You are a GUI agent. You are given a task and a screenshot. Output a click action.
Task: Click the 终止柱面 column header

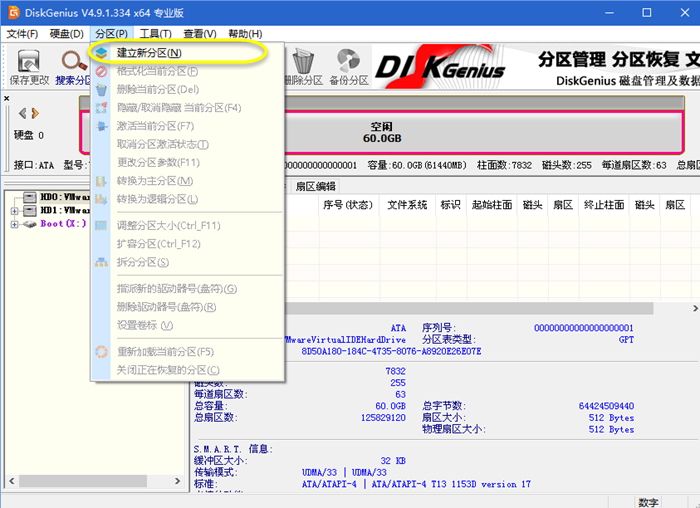(604, 205)
